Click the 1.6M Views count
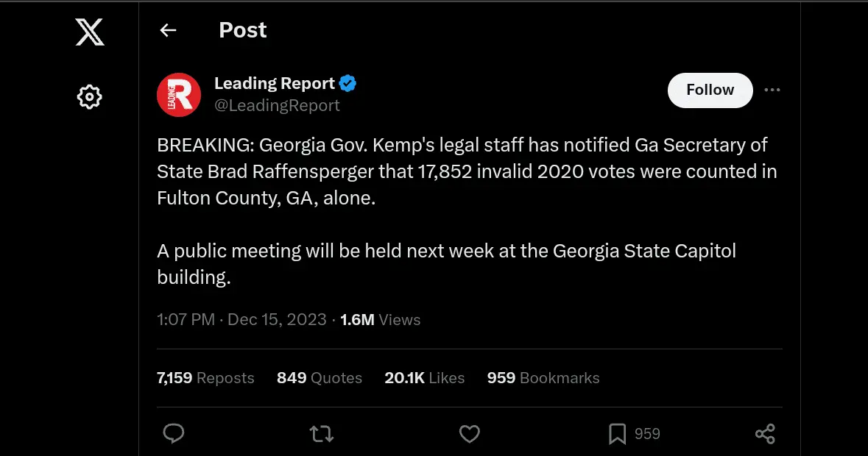Viewport: 868px width, 456px height. (x=380, y=320)
